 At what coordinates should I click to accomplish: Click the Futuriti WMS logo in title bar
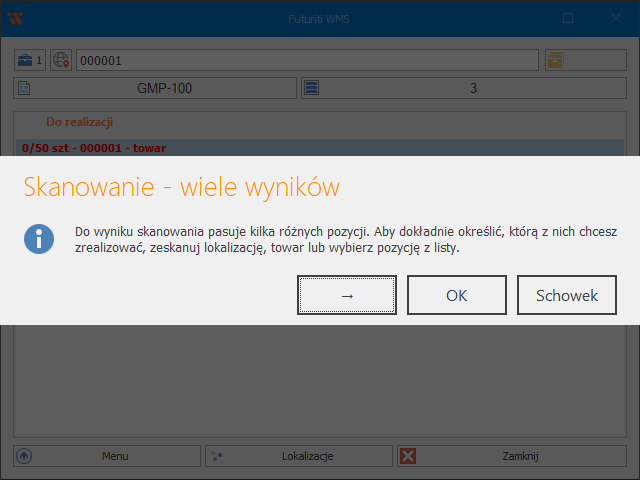click(x=15, y=18)
